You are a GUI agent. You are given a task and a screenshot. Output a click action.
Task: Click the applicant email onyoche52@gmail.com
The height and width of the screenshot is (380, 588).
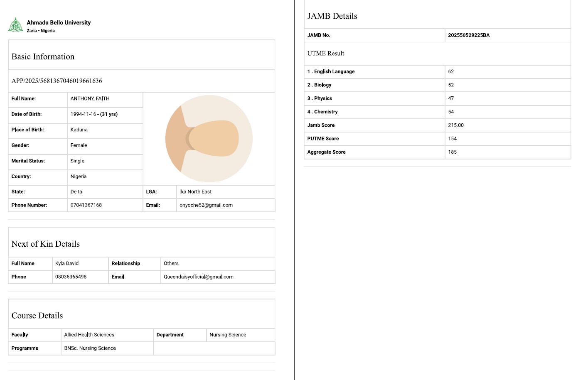pyautogui.click(x=206, y=205)
